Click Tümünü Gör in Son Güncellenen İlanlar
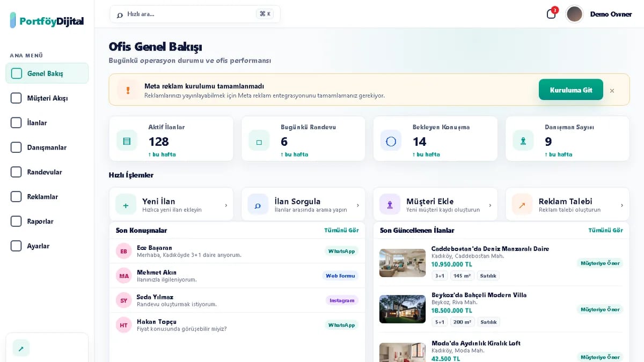 point(605,230)
